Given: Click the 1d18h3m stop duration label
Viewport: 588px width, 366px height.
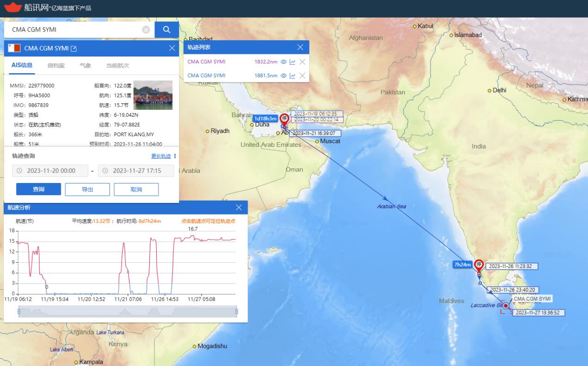Looking at the screenshot, I should point(265,119).
